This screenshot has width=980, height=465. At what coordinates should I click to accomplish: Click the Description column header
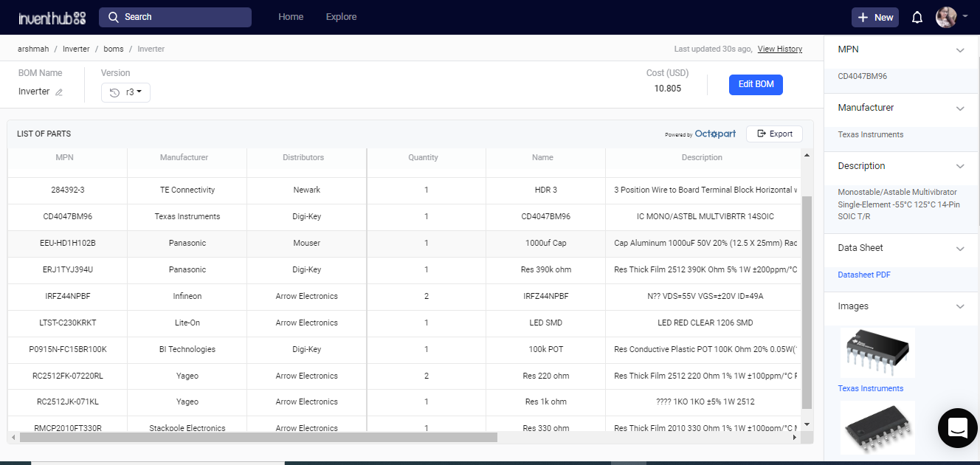(702, 157)
